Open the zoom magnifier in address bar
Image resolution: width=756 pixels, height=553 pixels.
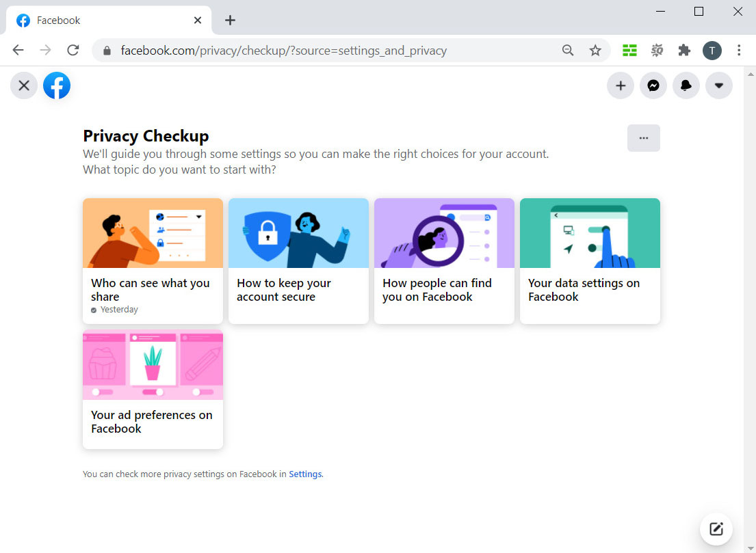pyautogui.click(x=568, y=50)
